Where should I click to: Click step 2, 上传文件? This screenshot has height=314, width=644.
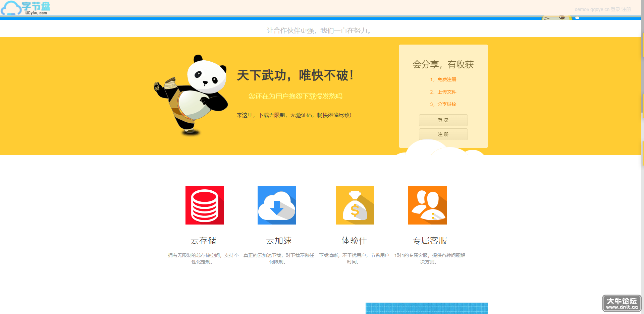[x=443, y=92]
